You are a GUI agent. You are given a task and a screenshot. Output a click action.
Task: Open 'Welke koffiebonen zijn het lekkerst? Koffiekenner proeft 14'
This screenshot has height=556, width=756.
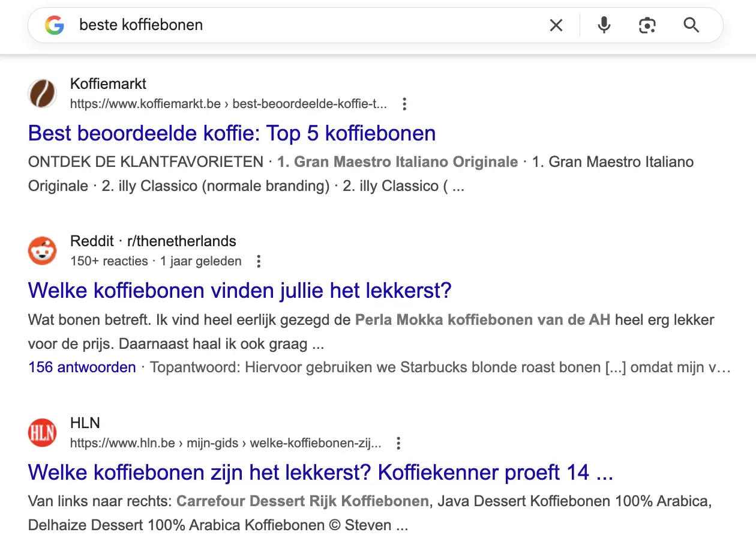[x=320, y=473]
